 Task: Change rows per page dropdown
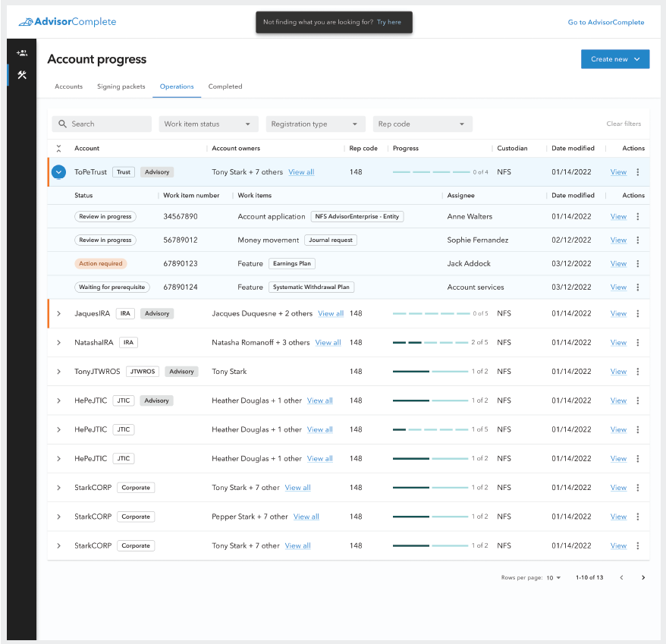[554, 578]
